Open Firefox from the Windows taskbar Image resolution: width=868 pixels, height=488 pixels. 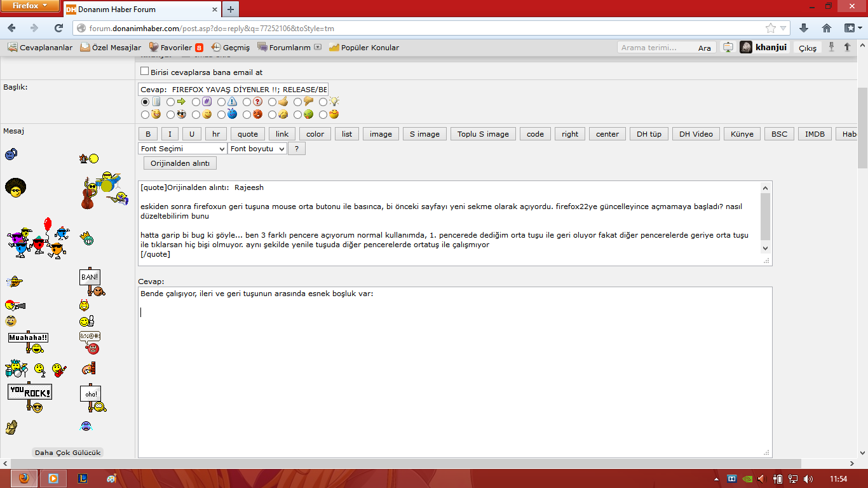tap(24, 478)
